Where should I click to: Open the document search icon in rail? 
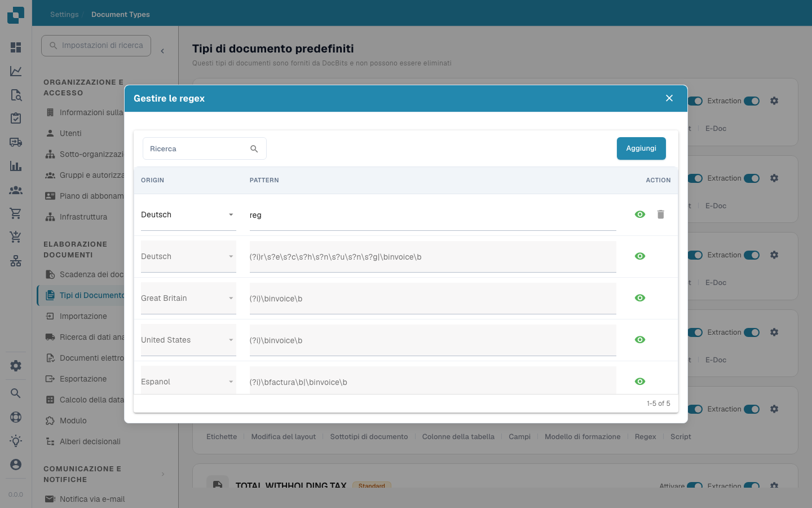(16, 95)
